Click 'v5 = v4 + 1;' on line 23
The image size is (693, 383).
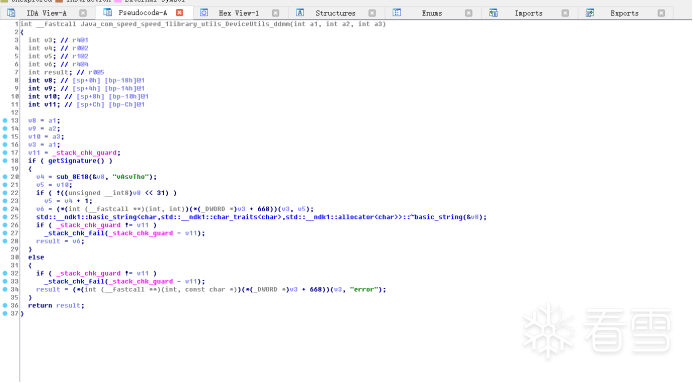[69, 201]
